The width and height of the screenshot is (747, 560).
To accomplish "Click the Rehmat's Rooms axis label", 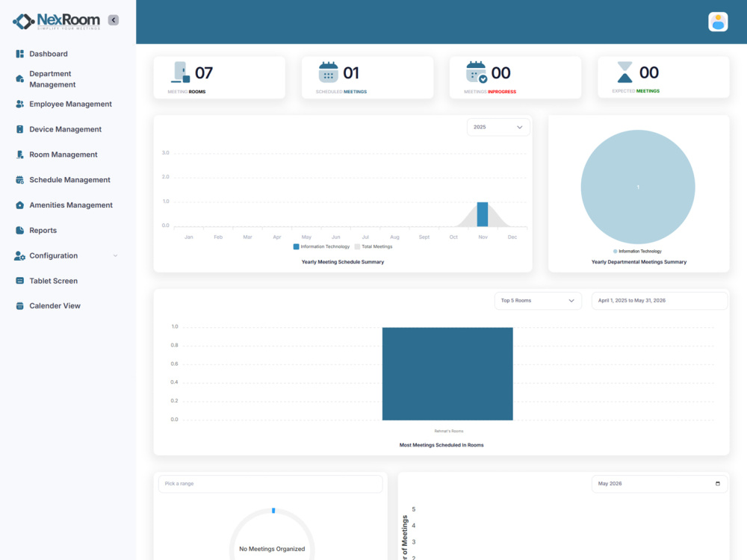I will pyautogui.click(x=449, y=431).
